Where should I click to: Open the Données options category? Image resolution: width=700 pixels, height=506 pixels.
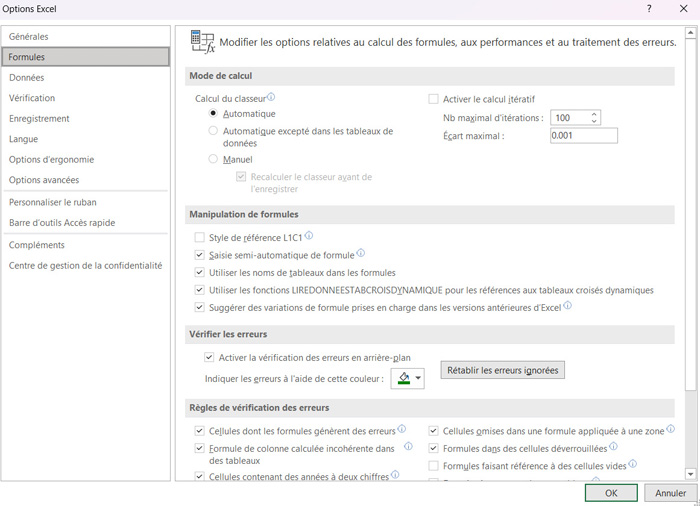coord(27,77)
